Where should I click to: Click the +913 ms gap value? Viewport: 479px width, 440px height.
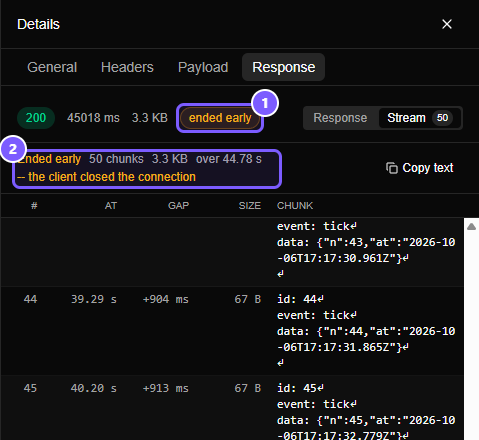(x=166, y=388)
